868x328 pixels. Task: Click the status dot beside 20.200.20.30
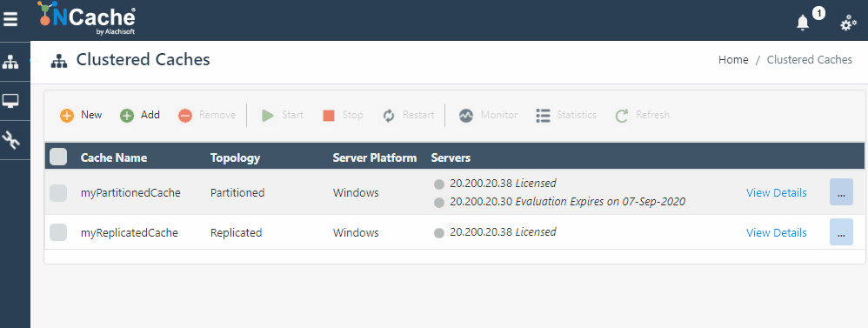pos(439,203)
